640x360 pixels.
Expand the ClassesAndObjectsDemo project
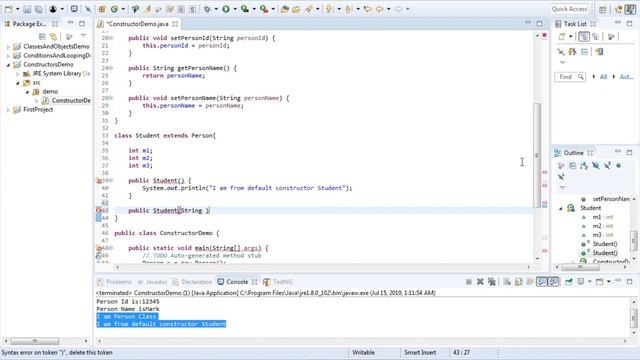(8, 47)
